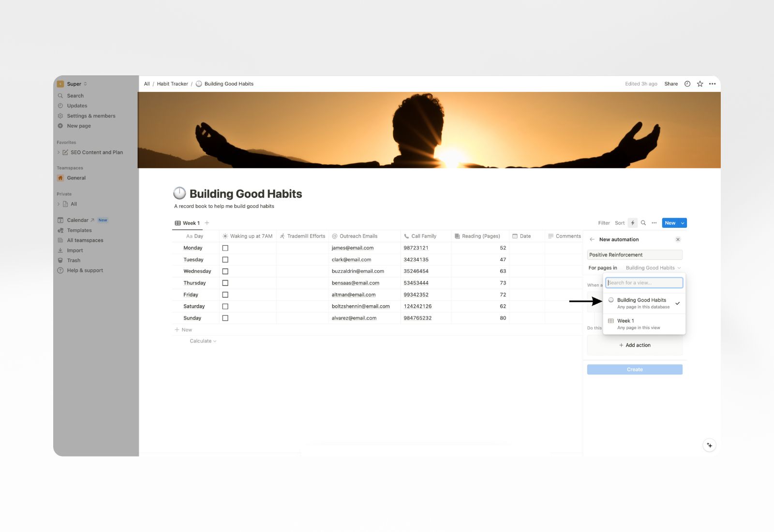The height and width of the screenshot is (532, 774).
Task: Choose Building Good Habits database option
Action: tap(644, 303)
